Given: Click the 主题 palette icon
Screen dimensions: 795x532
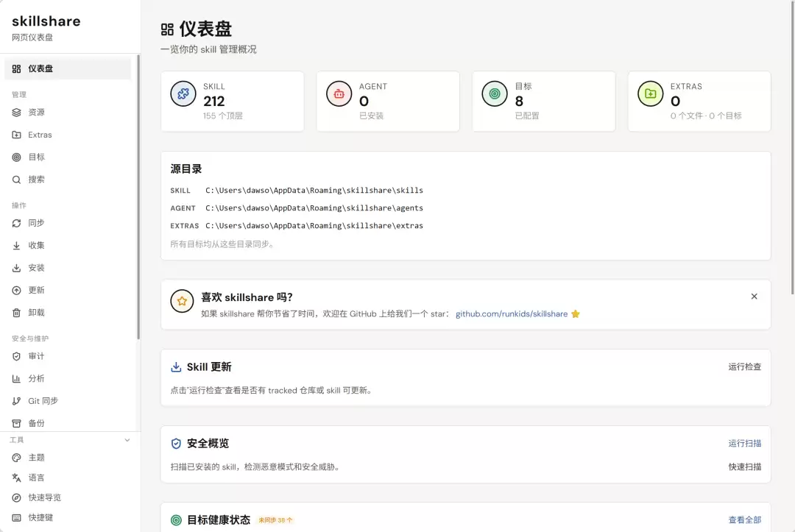Looking at the screenshot, I should 16,458.
